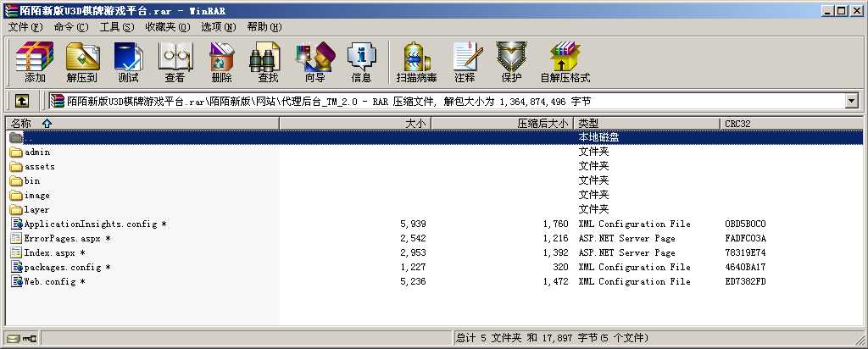
Task: Click the size value 1,227
Action: 413,267
